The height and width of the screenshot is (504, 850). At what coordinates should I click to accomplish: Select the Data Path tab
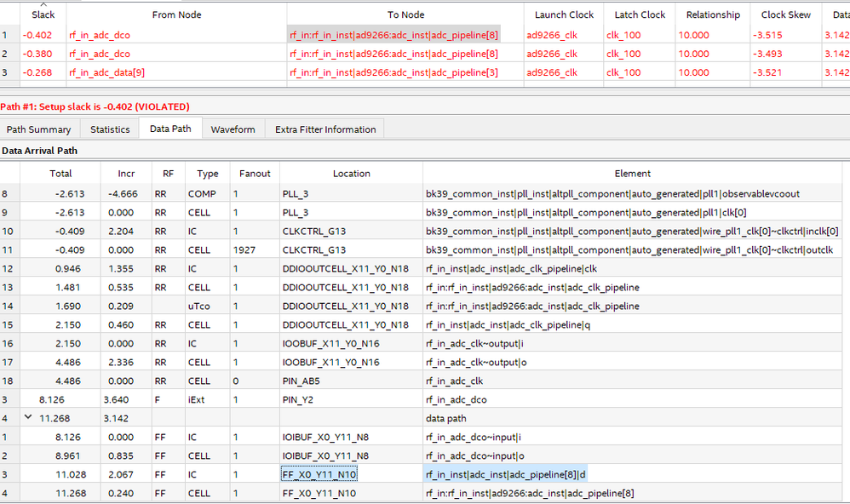pos(170,129)
